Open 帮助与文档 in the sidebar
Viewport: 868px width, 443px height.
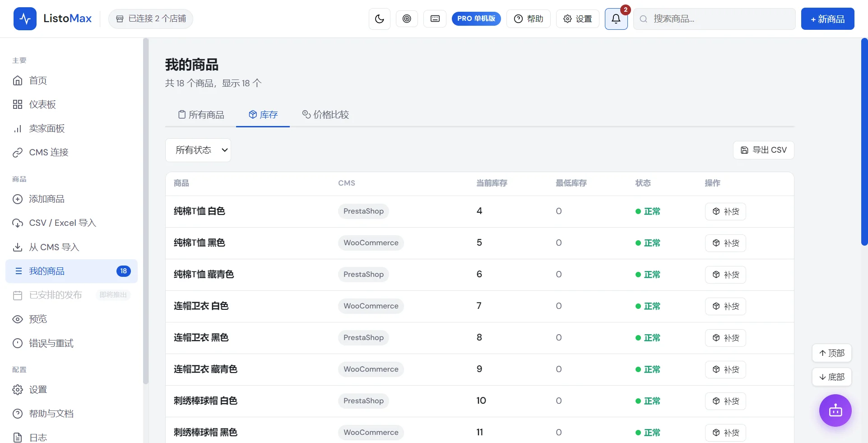71,413
